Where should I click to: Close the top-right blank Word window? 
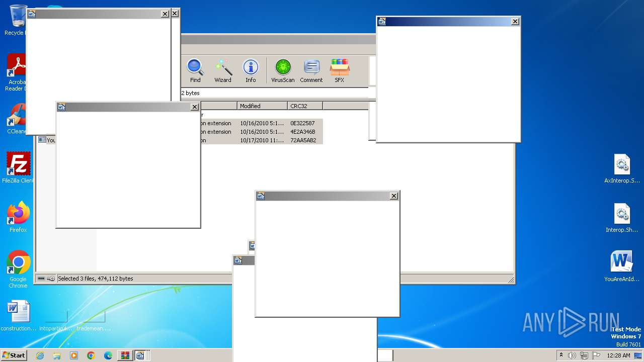515,21
